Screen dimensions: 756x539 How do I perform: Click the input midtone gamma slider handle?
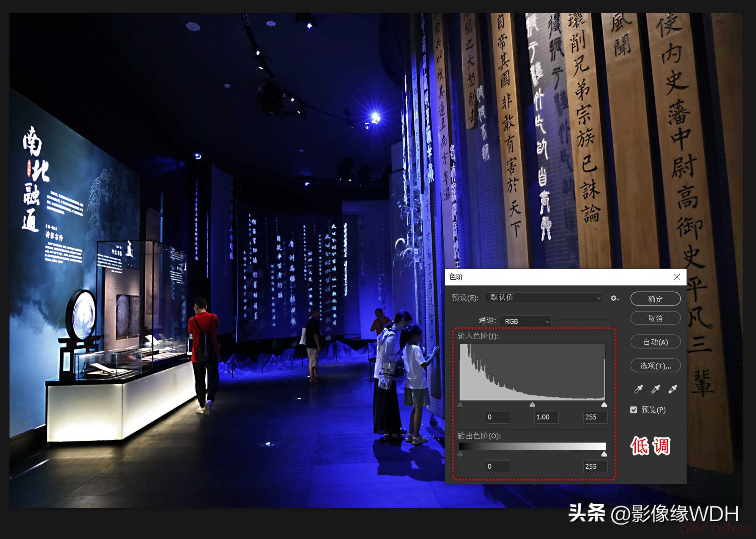coord(532,405)
